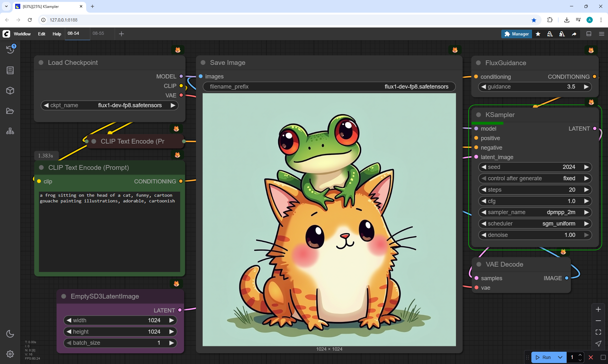Collapse the Load Checkpoint node dot
Image resolution: width=608 pixels, height=364 pixels.
click(41, 63)
